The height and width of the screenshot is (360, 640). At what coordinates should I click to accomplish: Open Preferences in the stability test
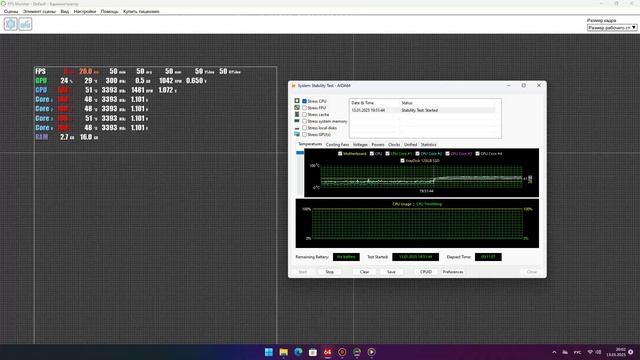pyautogui.click(x=453, y=272)
